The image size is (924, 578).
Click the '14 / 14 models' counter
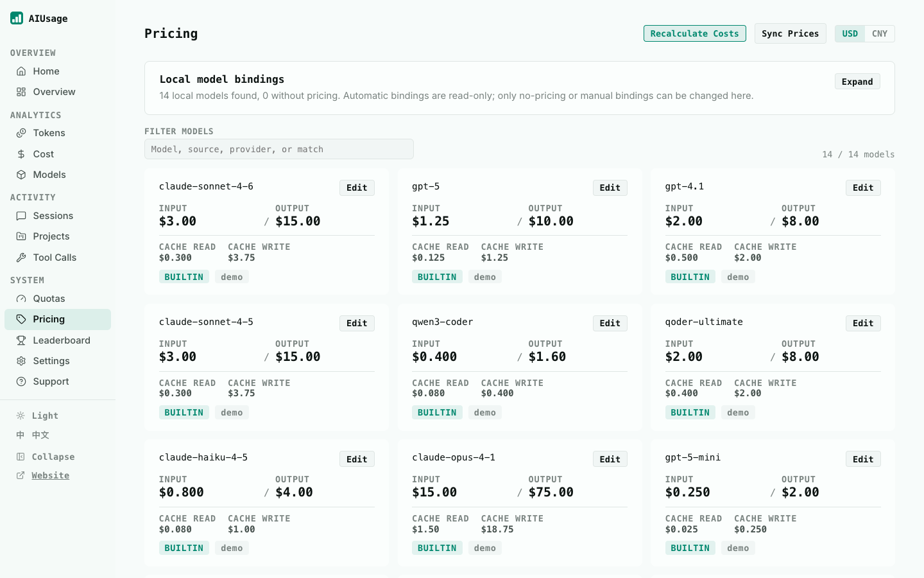click(x=859, y=154)
